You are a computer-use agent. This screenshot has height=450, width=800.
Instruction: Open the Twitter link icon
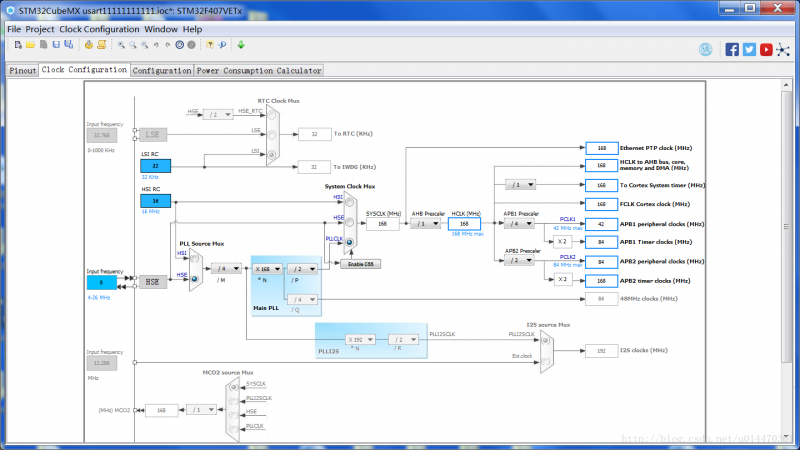pyautogui.click(x=749, y=49)
